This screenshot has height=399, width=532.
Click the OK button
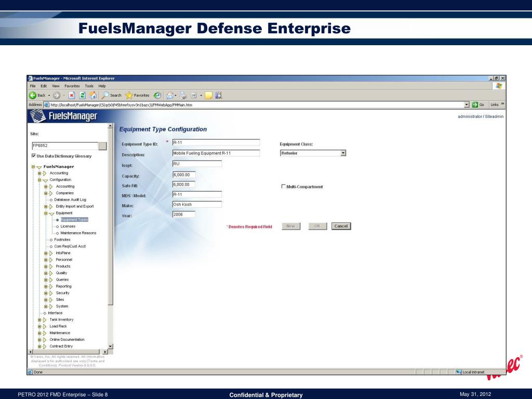317,227
